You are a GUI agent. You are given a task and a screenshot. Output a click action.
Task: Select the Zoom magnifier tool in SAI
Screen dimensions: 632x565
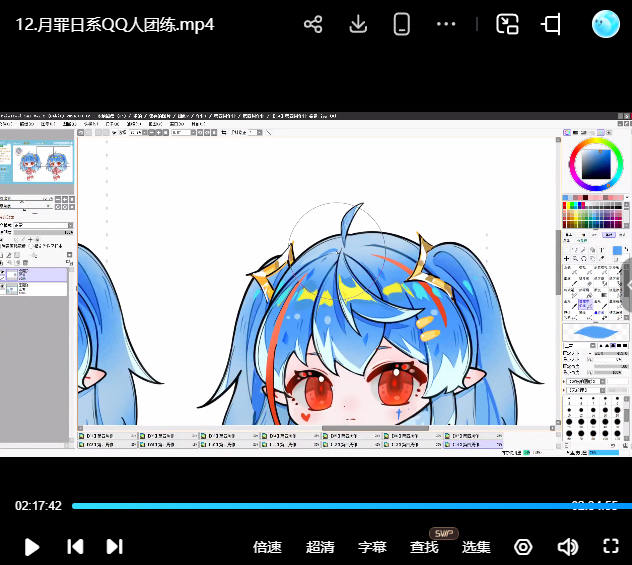click(x=575, y=259)
